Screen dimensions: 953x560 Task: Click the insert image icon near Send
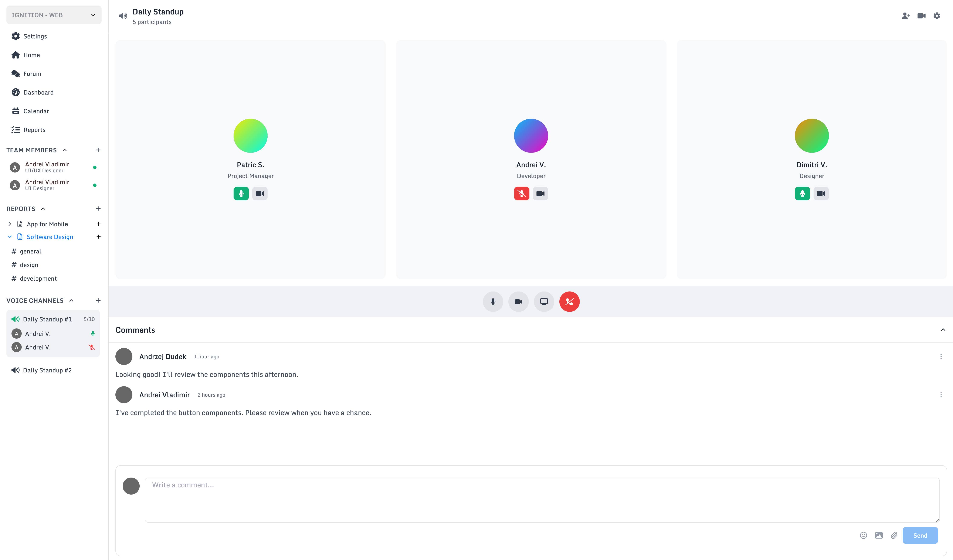(879, 535)
